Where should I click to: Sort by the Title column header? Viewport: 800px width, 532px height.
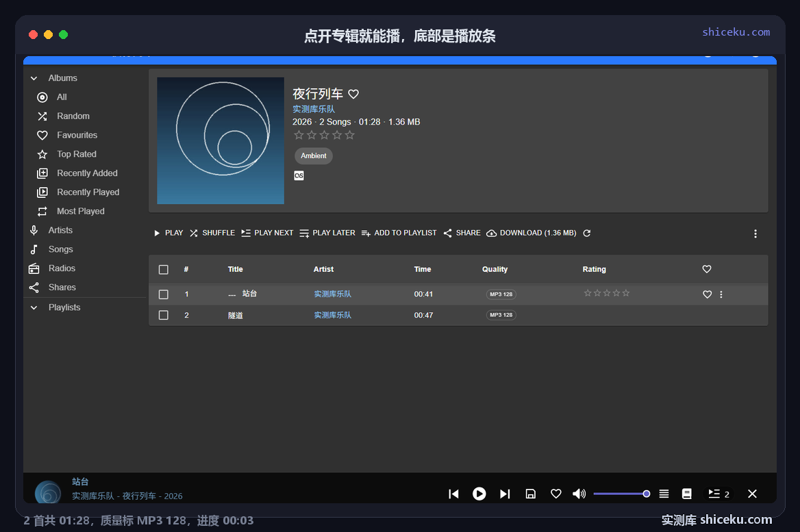pos(235,269)
